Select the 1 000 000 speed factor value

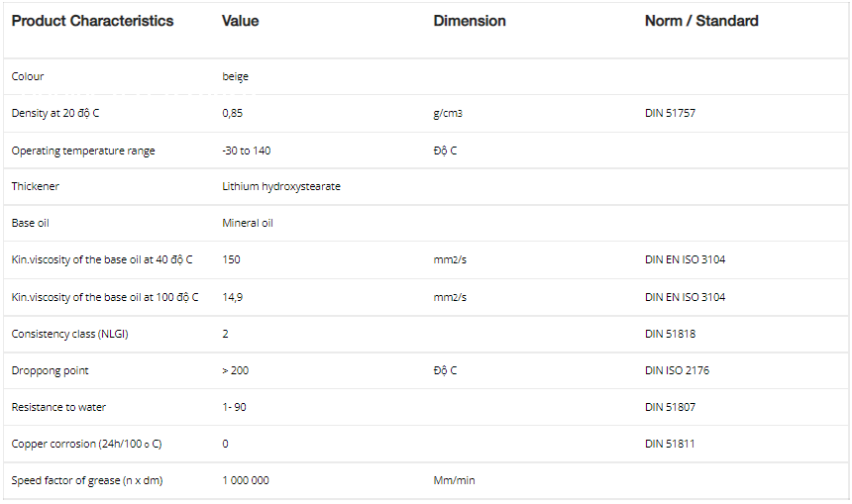pos(246,480)
